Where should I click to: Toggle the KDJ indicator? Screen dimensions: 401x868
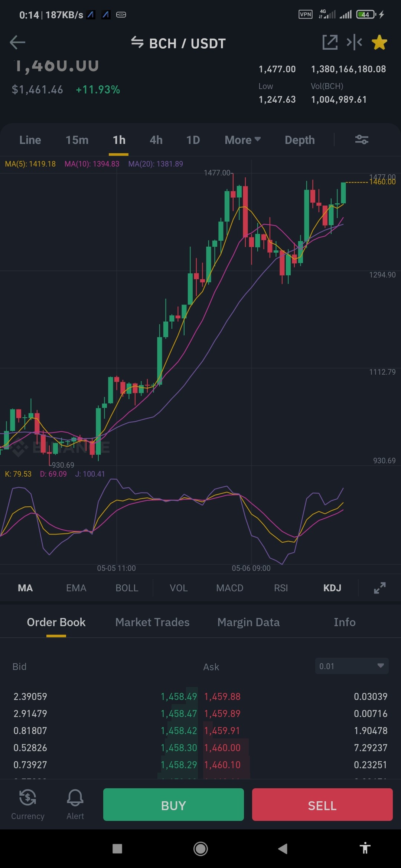[x=332, y=588]
